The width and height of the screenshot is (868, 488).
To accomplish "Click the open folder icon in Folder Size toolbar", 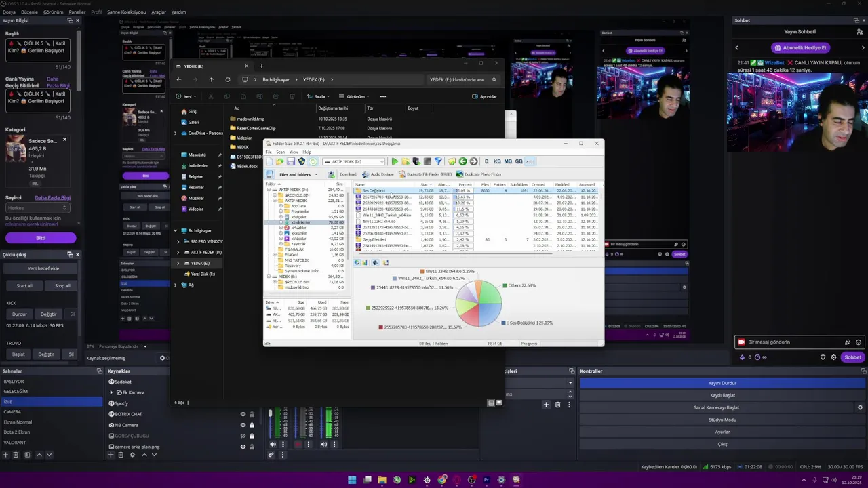I will 280,161.
